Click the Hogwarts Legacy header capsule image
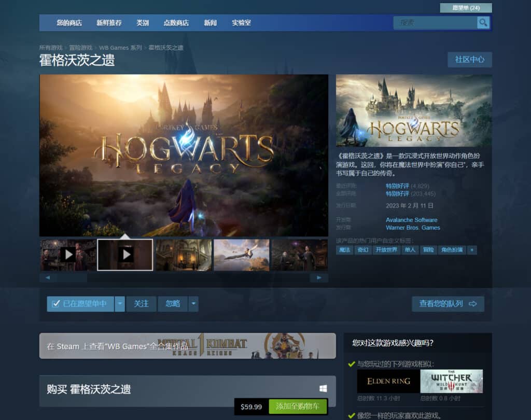This screenshot has height=420, width=531. coord(414,111)
